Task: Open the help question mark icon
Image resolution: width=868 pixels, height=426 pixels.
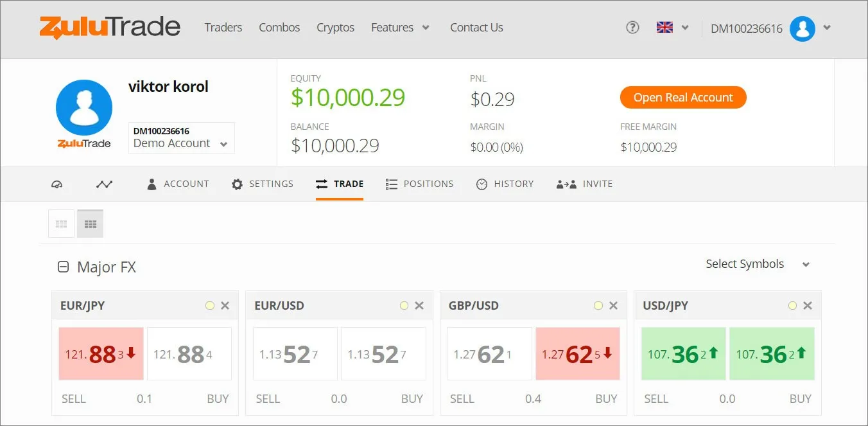Action: 632,27
